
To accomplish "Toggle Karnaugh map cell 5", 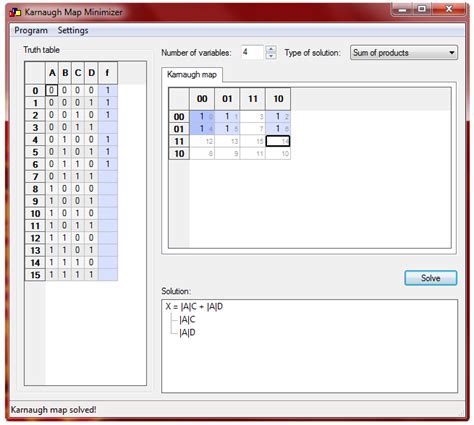I will point(227,129).
